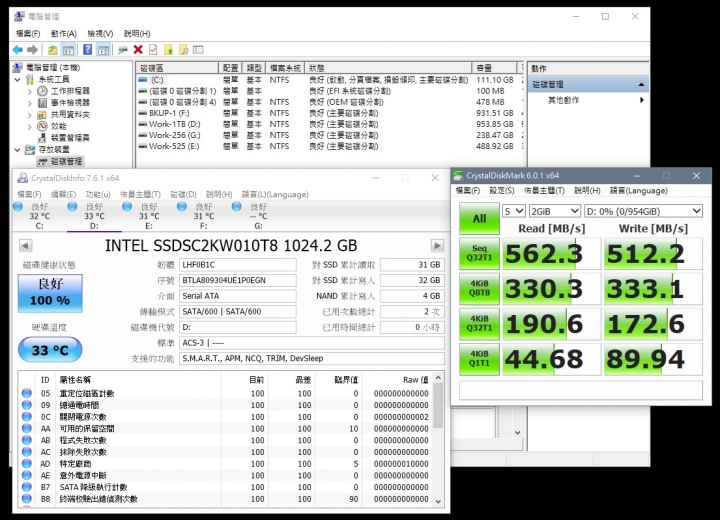Expand the 工作排程器 tree node
Viewport: 720px width, 520px height.
coord(30,91)
